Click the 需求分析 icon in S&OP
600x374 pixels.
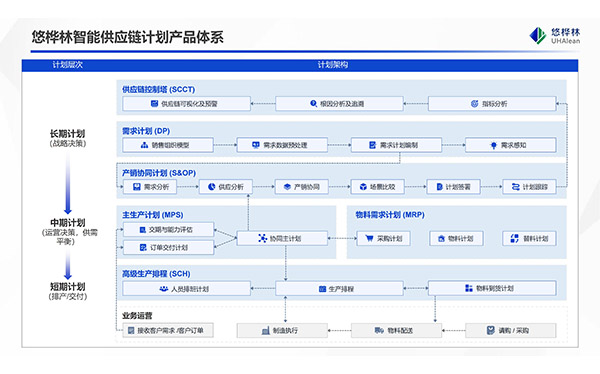tap(137, 187)
